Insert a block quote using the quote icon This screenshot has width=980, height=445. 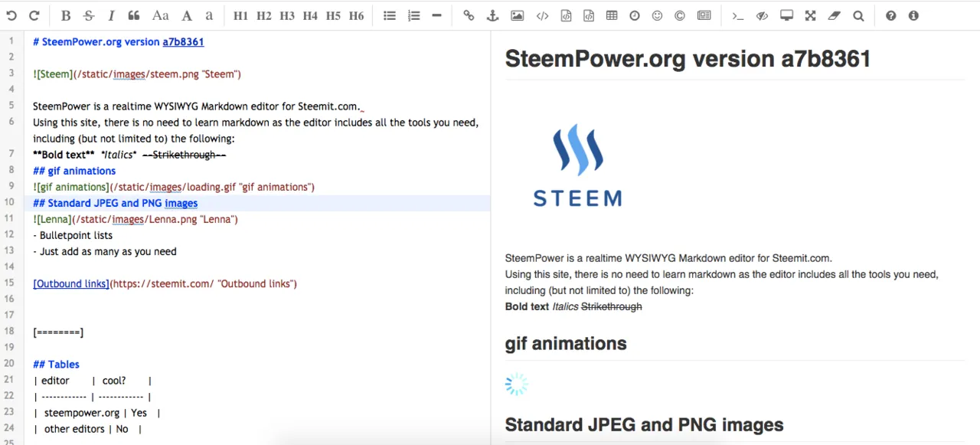coord(134,15)
